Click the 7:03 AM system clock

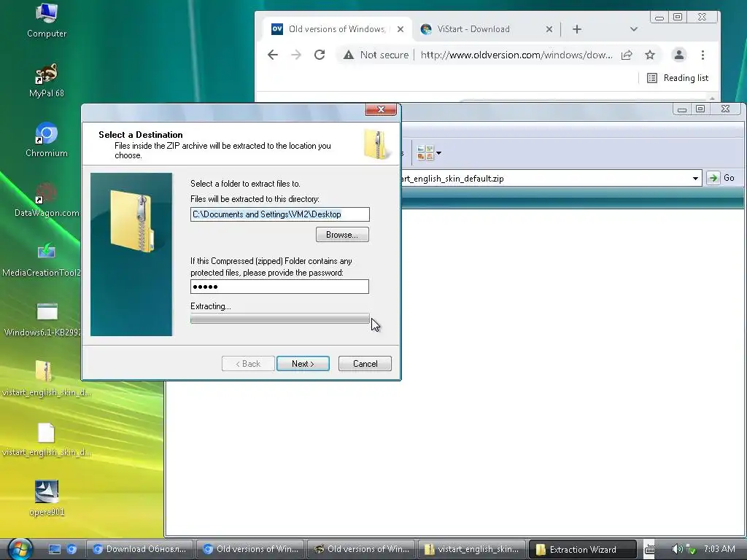pos(719,549)
